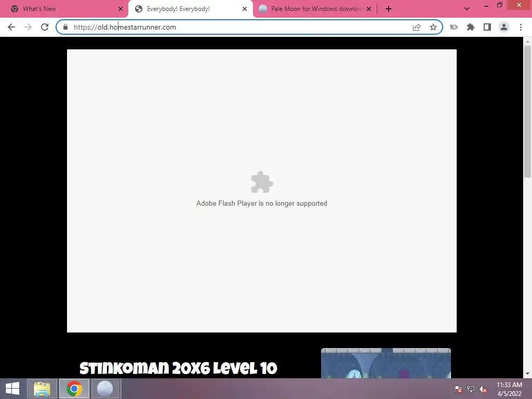Image resolution: width=532 pixels, height=399 pixels.
Task: Go back to the previous page
Action: [x=11, y=27]
